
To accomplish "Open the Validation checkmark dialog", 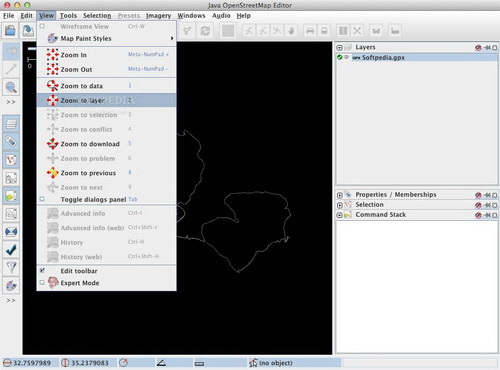I will click(11, 250).
